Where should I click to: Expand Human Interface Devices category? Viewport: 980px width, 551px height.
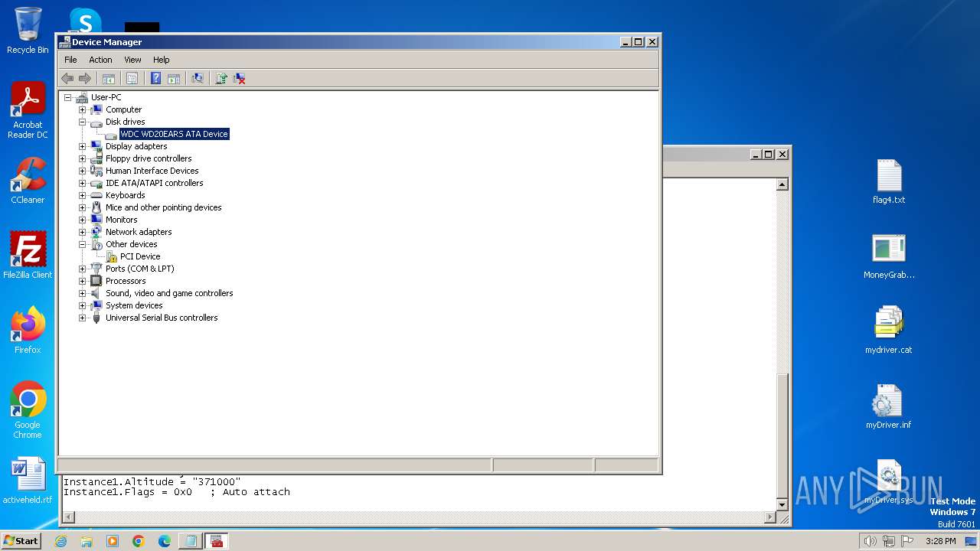(x=82, y=171)
